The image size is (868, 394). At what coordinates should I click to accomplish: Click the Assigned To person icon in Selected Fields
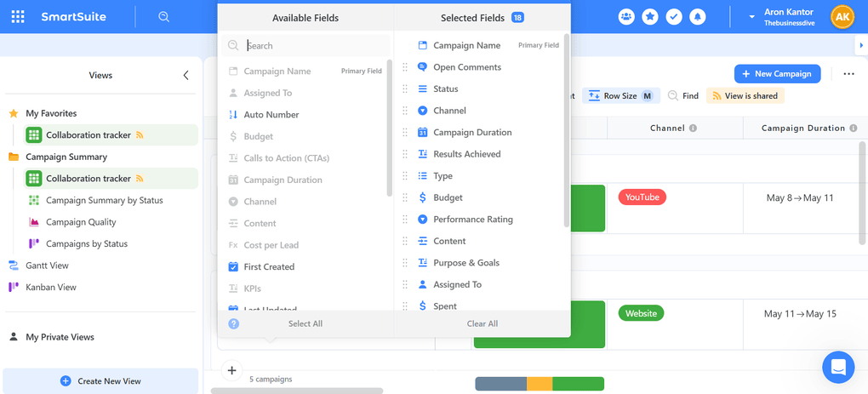[422, 284]
